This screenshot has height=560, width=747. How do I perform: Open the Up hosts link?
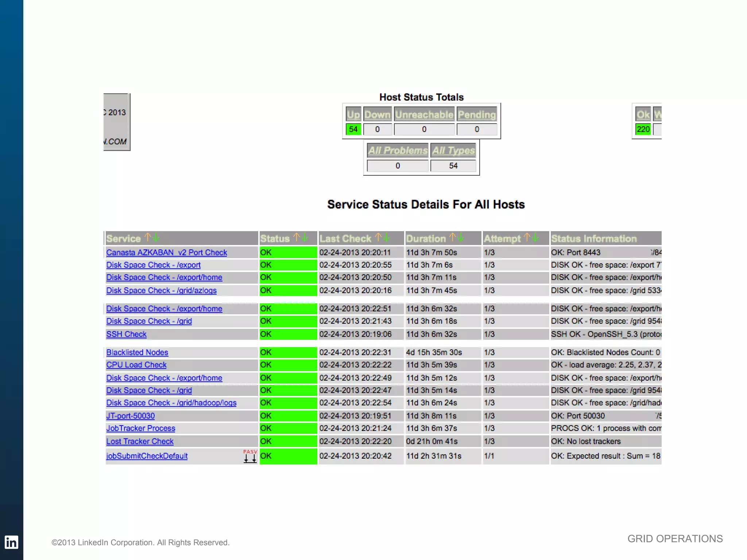point(353,114)
